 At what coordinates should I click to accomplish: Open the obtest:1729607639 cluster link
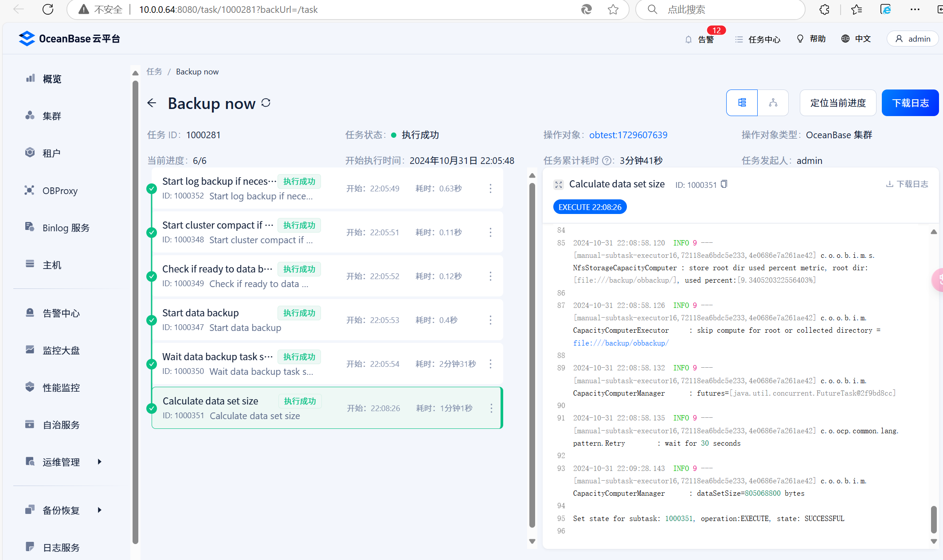[628, 135]
